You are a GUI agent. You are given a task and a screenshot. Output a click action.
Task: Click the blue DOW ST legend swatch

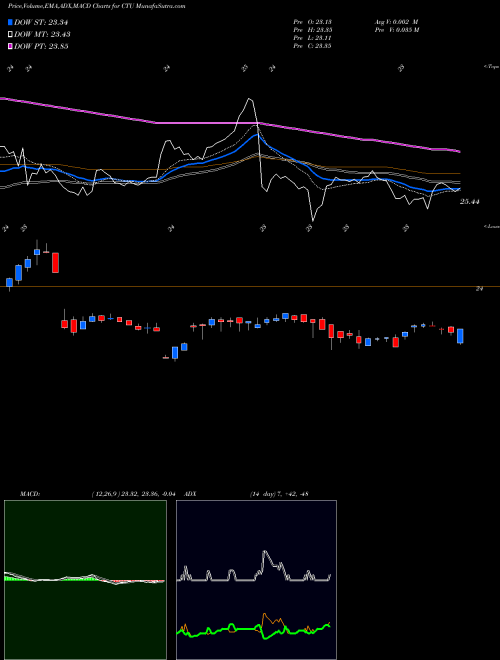point(11,22)
